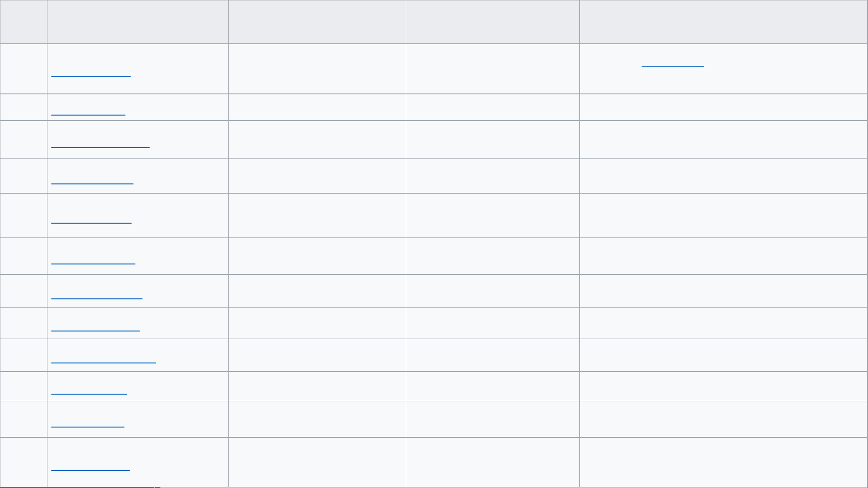868x488 pixels.
Task: Click the link in the first row's last column
Action: point(672,62)
